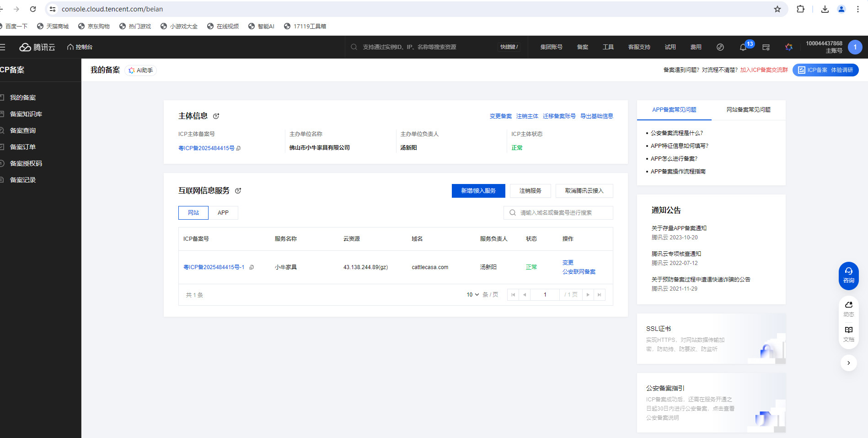The image size is (868, 438).
Task: Go to next page arrow
Action: coord(588,295)
